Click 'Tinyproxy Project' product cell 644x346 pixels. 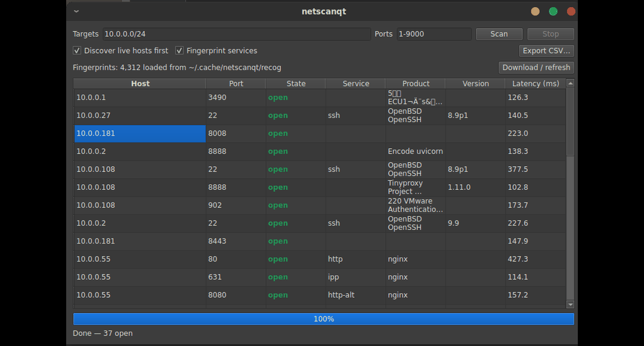point(416,188)
